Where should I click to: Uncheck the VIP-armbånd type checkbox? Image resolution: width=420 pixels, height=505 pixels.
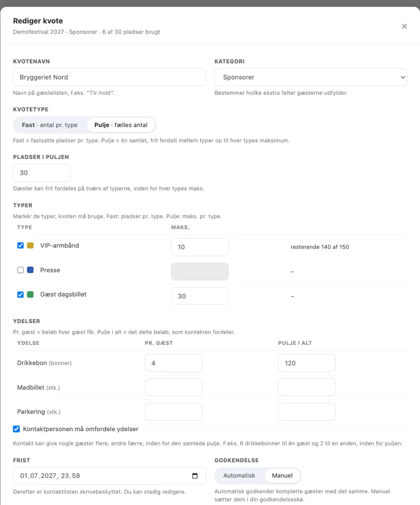(x=20, y=246)
